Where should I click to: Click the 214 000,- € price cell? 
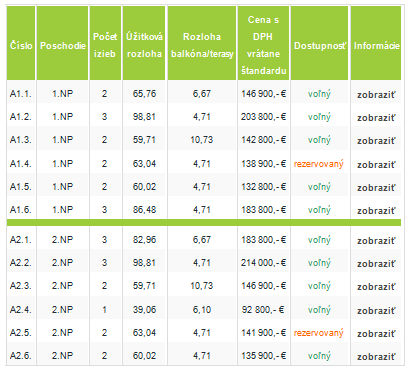263,263
